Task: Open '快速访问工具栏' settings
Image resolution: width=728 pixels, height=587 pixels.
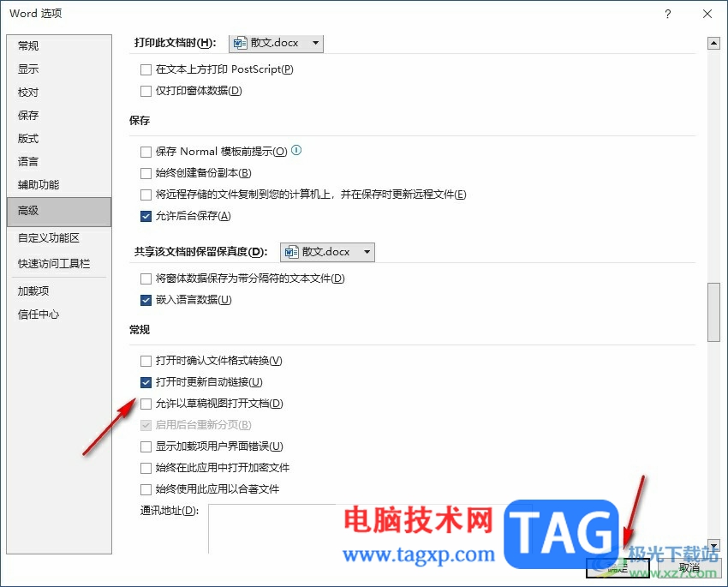Action: click(x=59, y=264)
